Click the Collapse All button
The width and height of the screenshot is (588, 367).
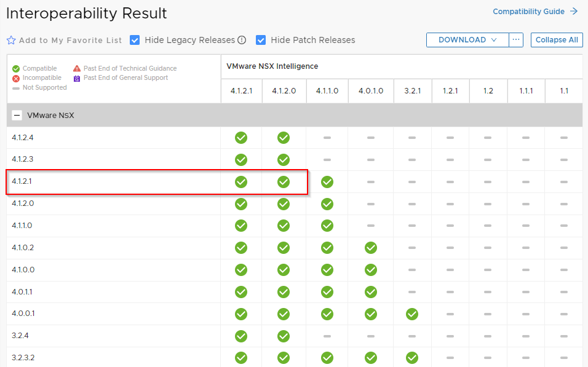[557, 40]
